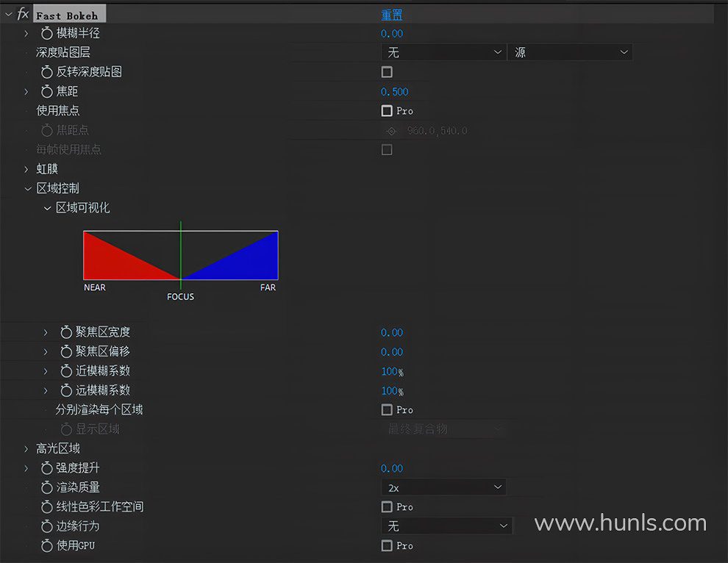Click stopwatch icon beside 强度提升
Image resolution: width=728 pixels, height=563 pixels.
46,468
